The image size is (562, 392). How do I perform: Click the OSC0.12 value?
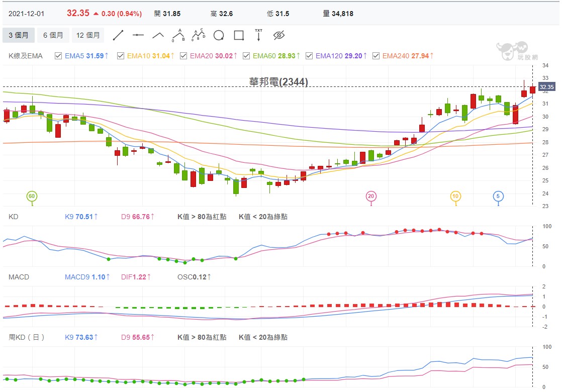[x=194, y=277]
